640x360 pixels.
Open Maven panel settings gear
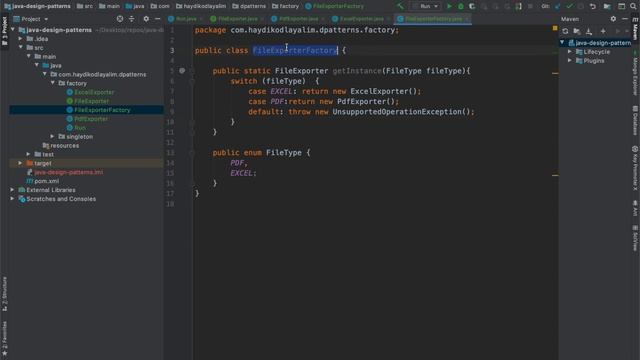[x=613, y=19]
